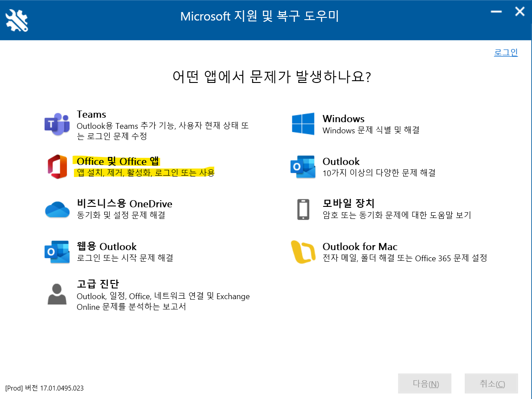Click the 취소(C) button
The width and height of the screenshot is (532, 399).
tap(491, 384)
